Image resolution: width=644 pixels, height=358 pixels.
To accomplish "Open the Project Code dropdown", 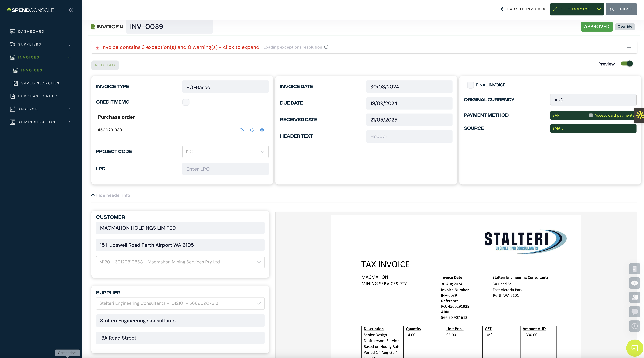I will point(225,152).
